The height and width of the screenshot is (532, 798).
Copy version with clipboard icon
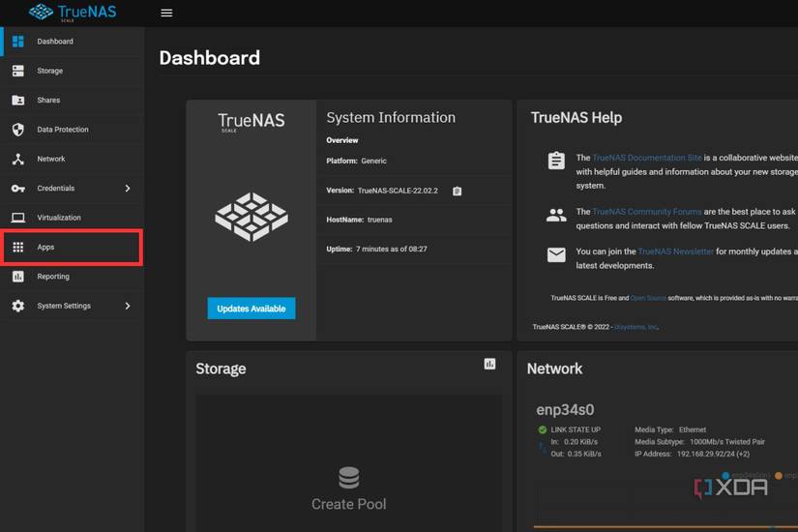[x=457, y=191]
